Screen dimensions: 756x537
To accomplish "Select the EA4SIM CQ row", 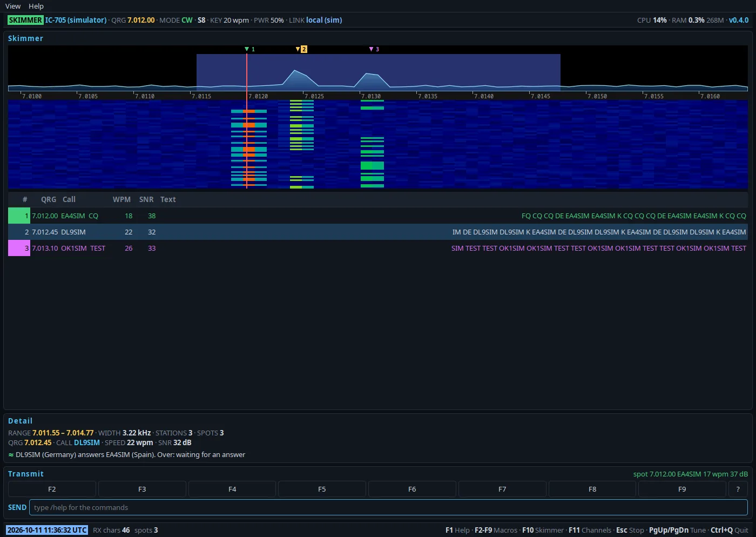I will (x=378, y=216).
